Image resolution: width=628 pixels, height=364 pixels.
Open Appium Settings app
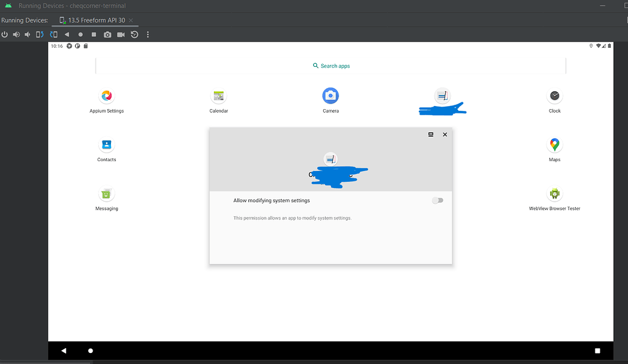(x=107, y=96)
